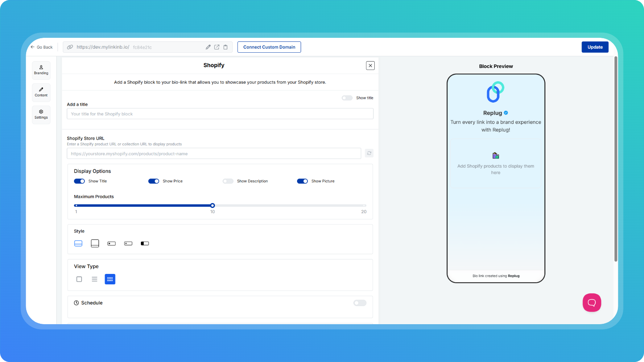This screenshot has height=362, width=644.
Task: Open the Content sidebar tab
Action: (x=41, y=92)
